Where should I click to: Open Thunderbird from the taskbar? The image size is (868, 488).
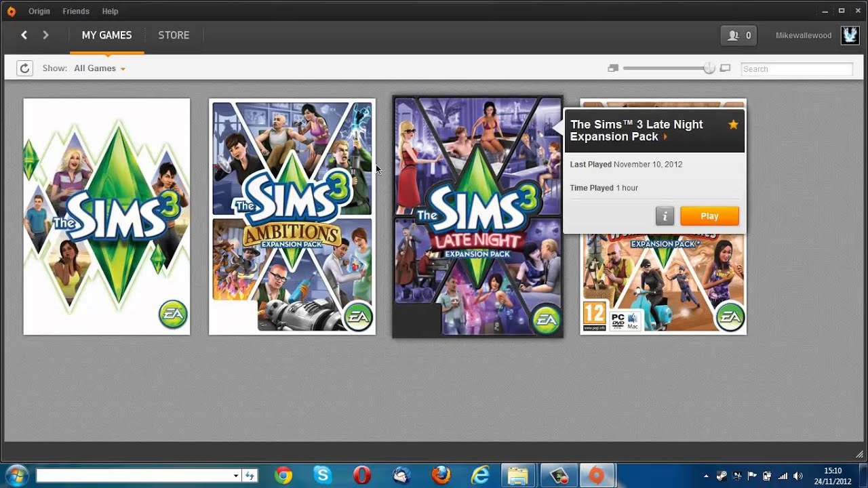click(401, 476)
